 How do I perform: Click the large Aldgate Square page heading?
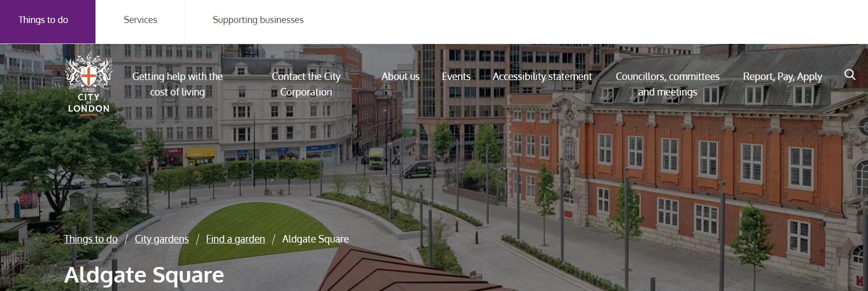144,275
